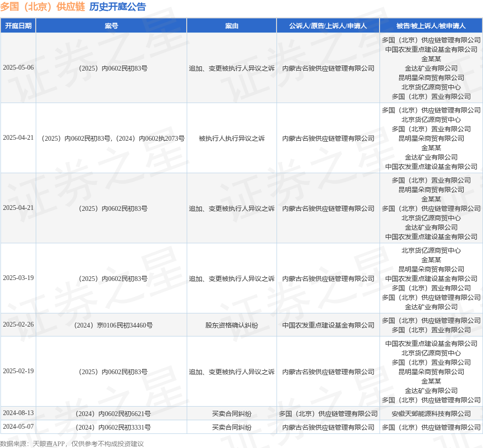Click 金达矿业有限公司 in the 2025-05-06 row
Screen dimensions: 483x448
(x=431, y=68)
